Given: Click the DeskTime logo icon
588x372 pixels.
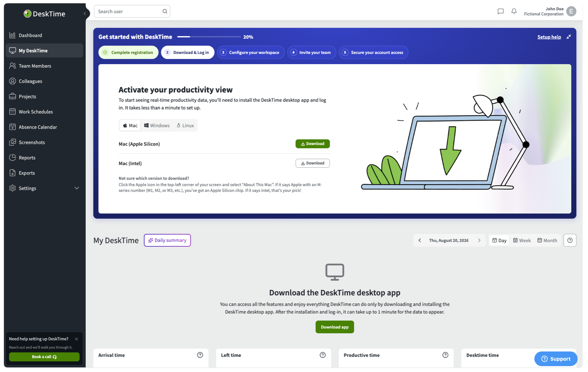Looking at the screenshot, I should [27, 13].
